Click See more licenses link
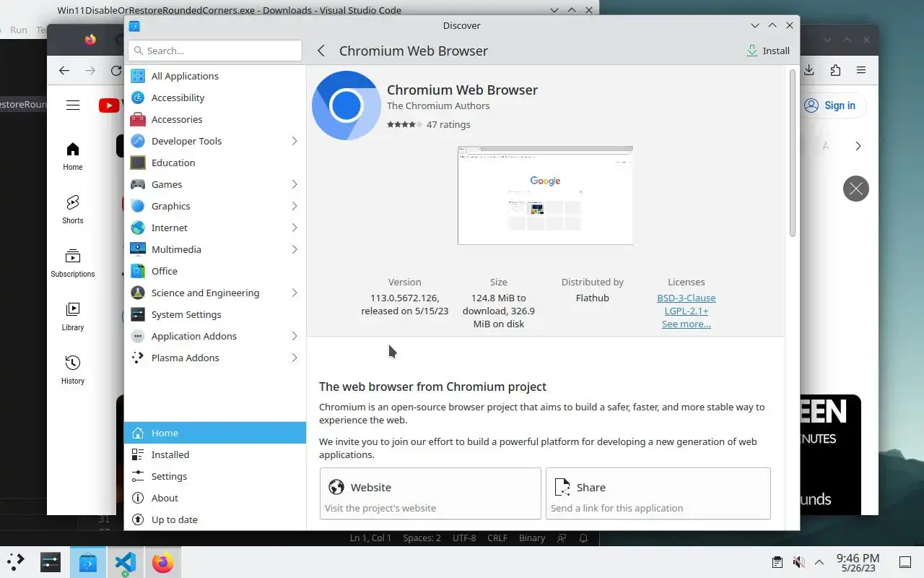This screenshot has height=578, width=924. [687, 324]
